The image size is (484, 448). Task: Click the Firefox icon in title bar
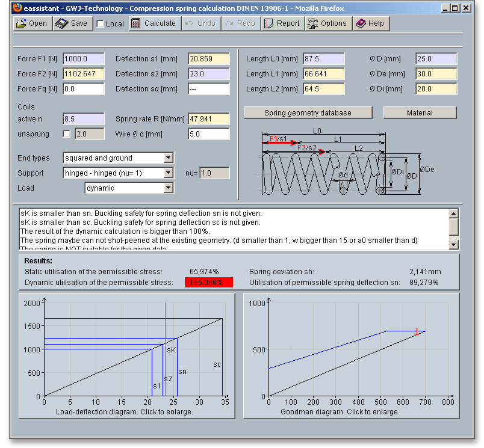pyautogui.click(x=17, y=8)
